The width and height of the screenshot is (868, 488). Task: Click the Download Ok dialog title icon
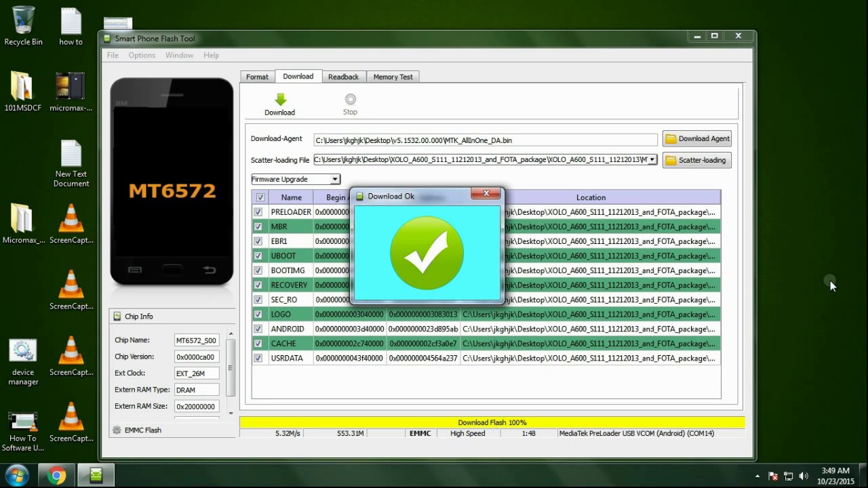pos(360,197)
